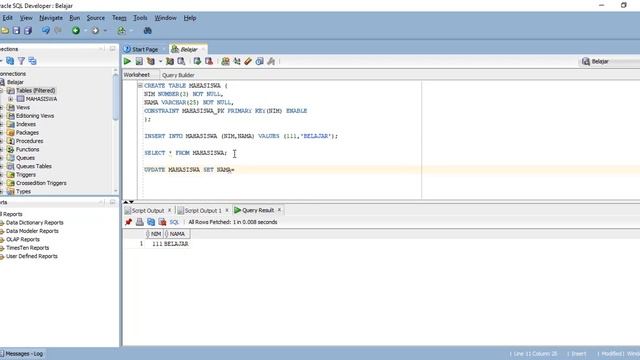The height and width of the screenshot is (360, 640).
Task: Click the Commit icon
Action: click(197, 61)
